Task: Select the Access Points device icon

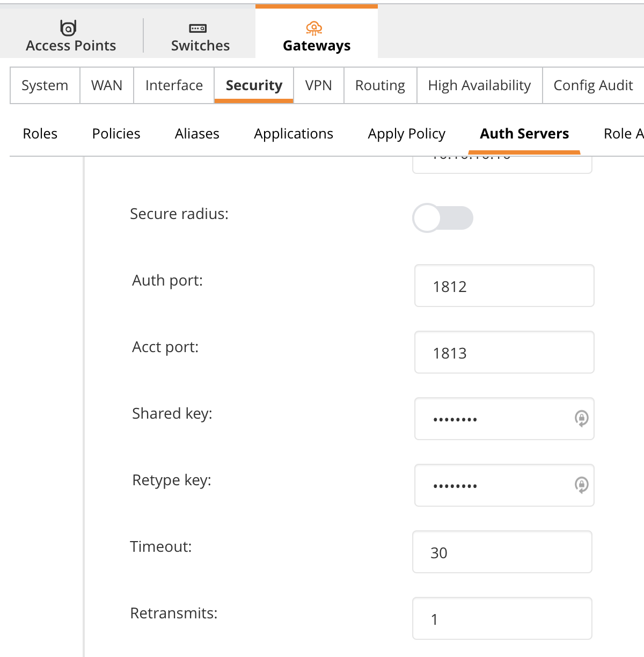Action: pos(68,28)
